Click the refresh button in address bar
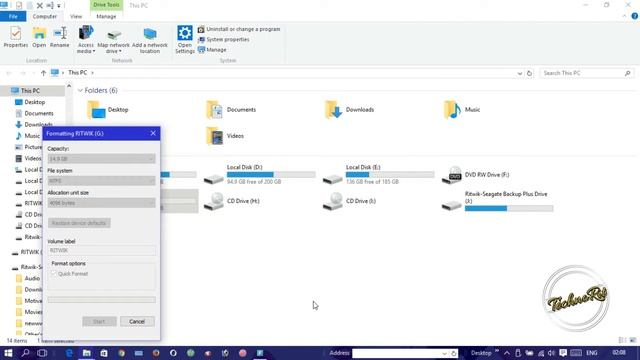 point(529,73)
